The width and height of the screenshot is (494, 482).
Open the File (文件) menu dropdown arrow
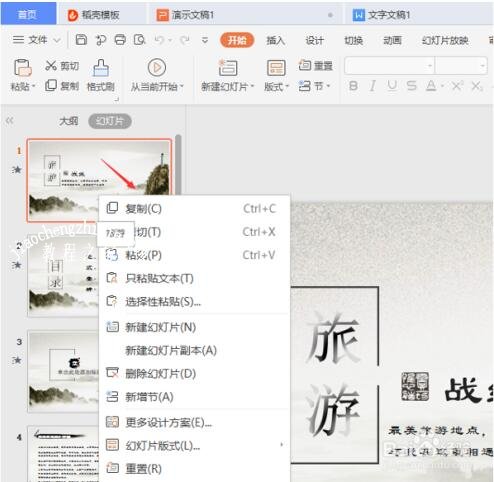(x=57, y=41)
